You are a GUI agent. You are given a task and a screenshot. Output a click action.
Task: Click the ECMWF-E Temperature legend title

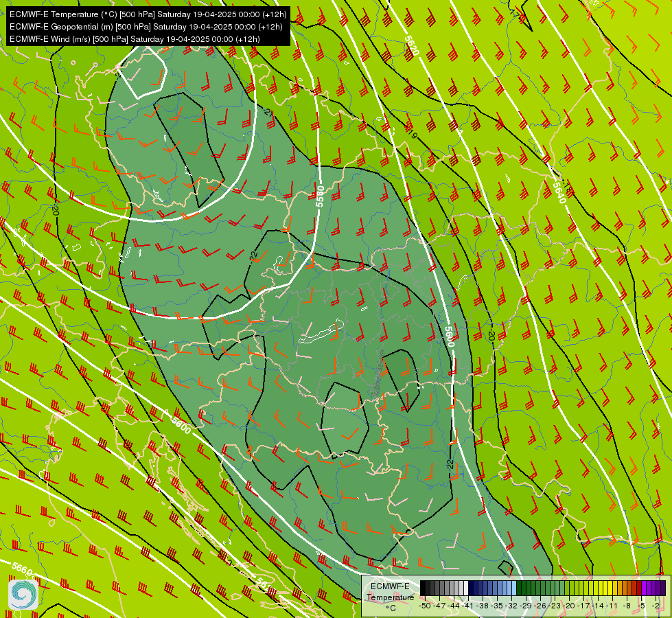(391, 592)
